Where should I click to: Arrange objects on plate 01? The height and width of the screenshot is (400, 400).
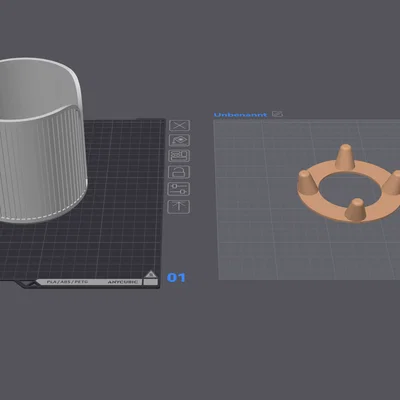(x=179, y=156)
